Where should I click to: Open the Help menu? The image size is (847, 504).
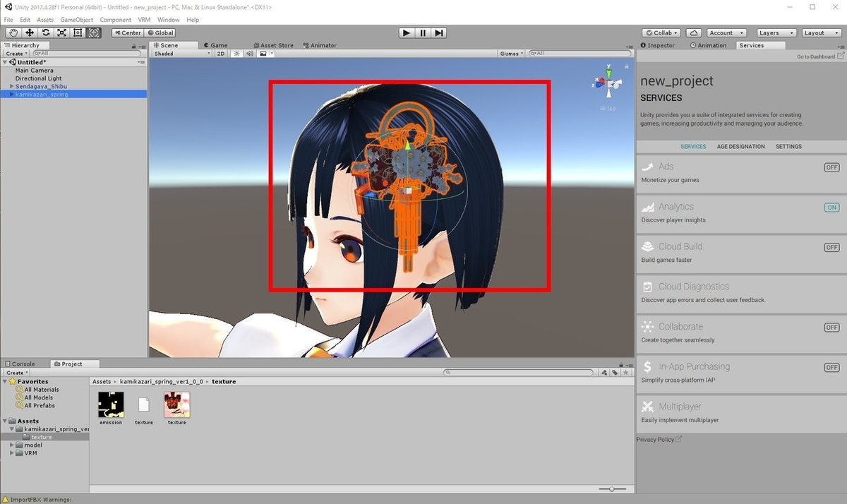pyautogui.click(x=193, y=20)
